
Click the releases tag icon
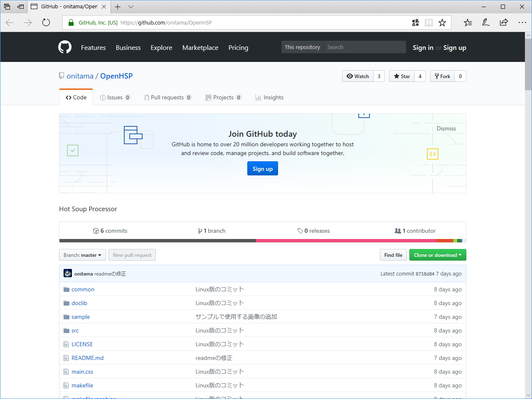[300, 231]
